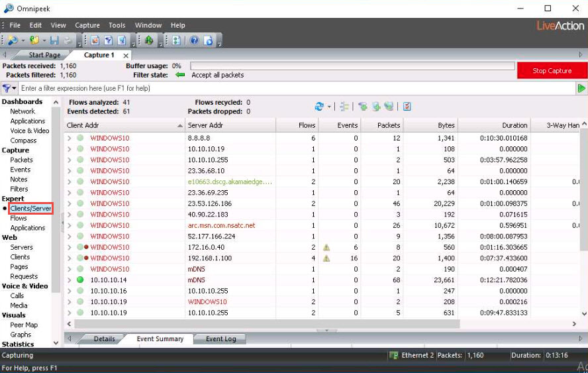Expand the row with server 10.10.10.19
588x373 pixels.
69,149
